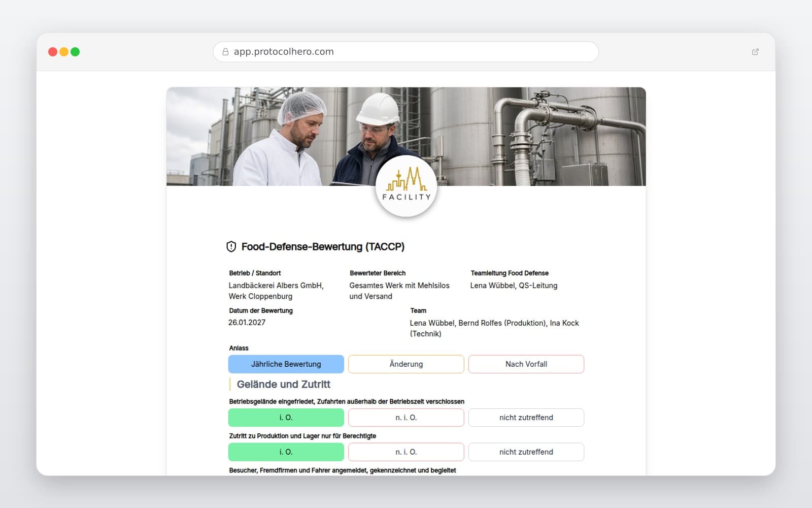Click the 'Zutritt zu Produktion und Lager' question text
Viewport: 812px width, 508px height.
(302, 436)
